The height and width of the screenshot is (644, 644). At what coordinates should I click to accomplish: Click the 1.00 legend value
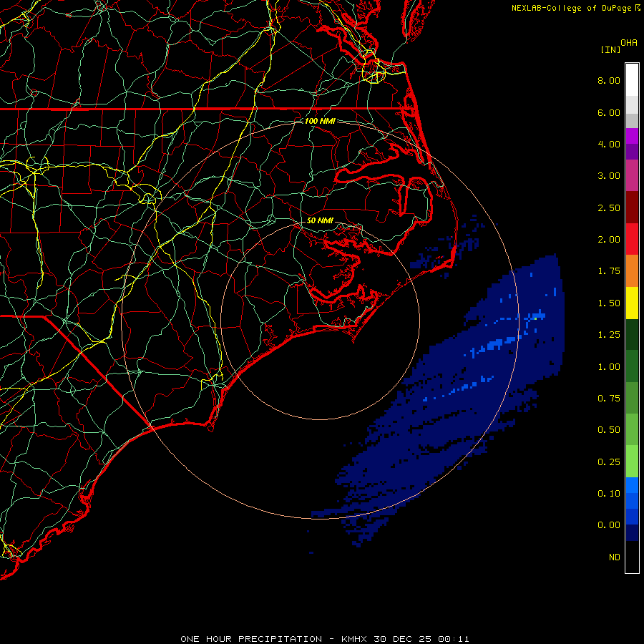click(609, 367)
